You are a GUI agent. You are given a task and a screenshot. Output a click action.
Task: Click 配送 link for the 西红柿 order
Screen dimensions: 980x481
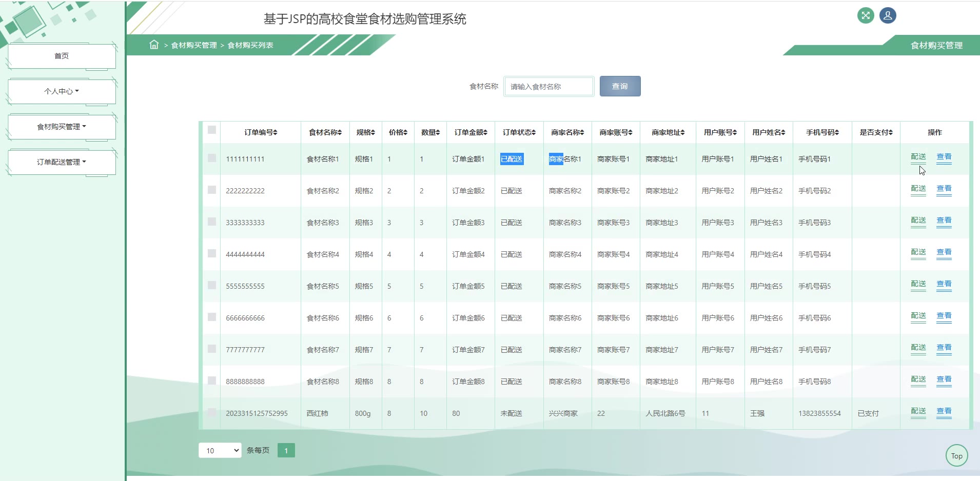pos(918,411)
